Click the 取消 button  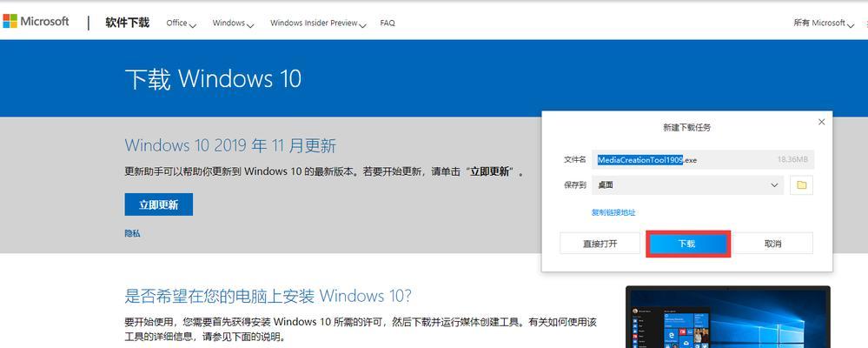(772, 244)
